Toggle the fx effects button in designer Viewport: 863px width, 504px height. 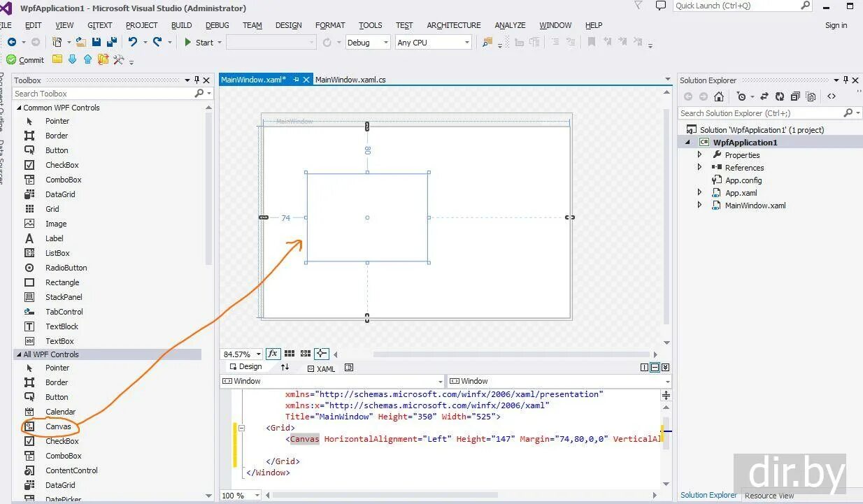[273, 354]
